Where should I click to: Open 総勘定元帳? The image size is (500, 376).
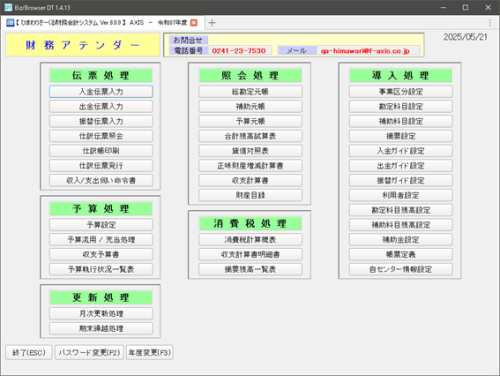250,92
